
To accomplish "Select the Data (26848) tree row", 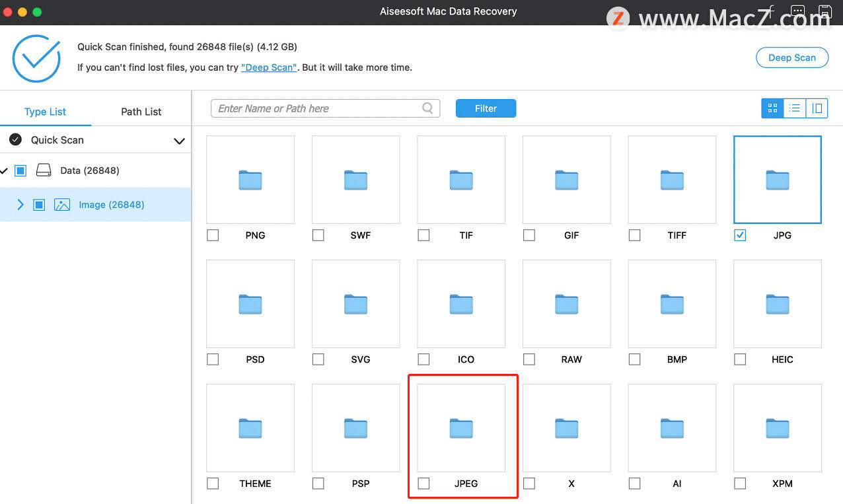I will pos(95,170).
